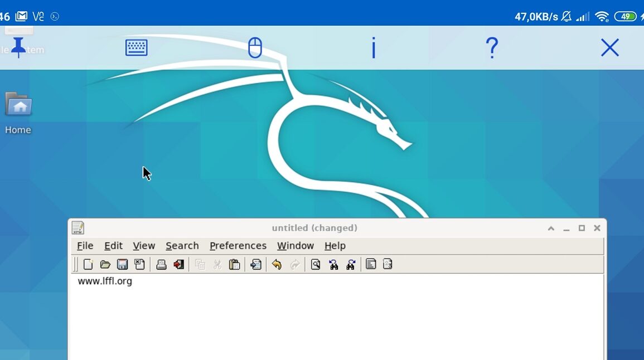Maximize the untitled editor window
Viewport: 644px width, 360px height.
[582, 228]
